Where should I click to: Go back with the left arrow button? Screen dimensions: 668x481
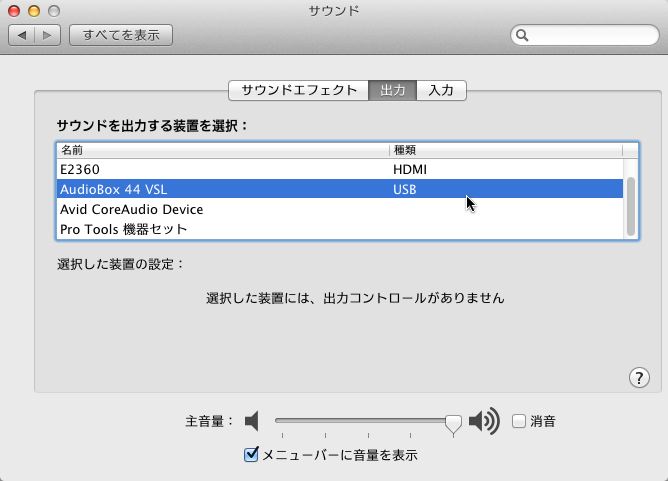point(21,35)
